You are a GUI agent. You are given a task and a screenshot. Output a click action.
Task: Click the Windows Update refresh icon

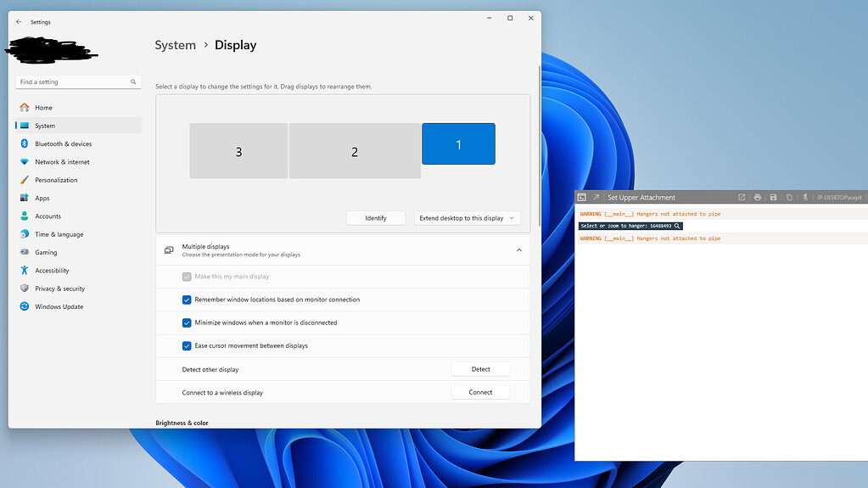click(x=25, y=306)
